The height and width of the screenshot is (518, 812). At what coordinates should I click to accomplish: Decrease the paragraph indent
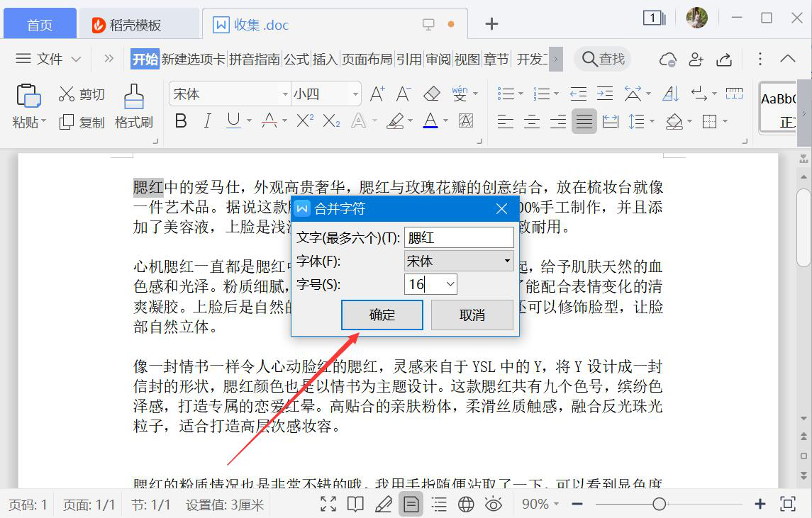[x=578, y=94]
